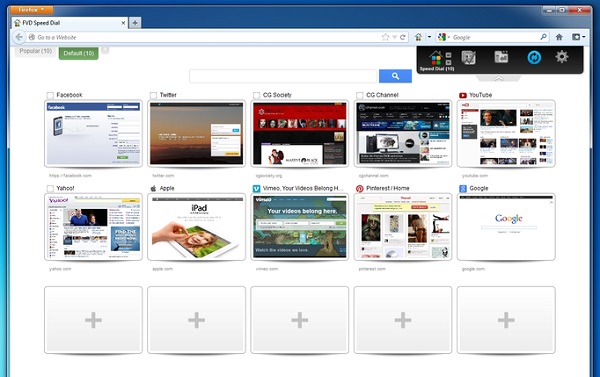The height and width of the screenshot is (377, 600).
Task: Click the google.com URL text
Action: pyautogui.click(x=473, y=269)
